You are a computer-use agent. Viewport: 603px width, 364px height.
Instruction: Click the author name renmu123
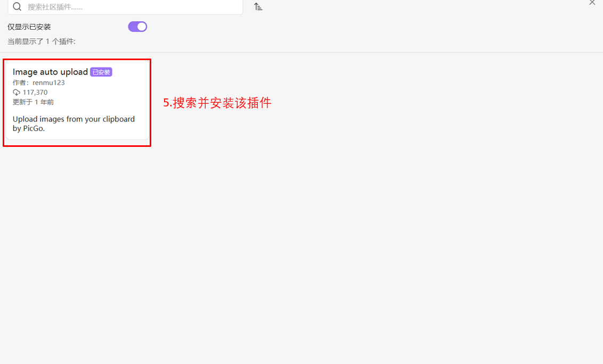(48, 82)
